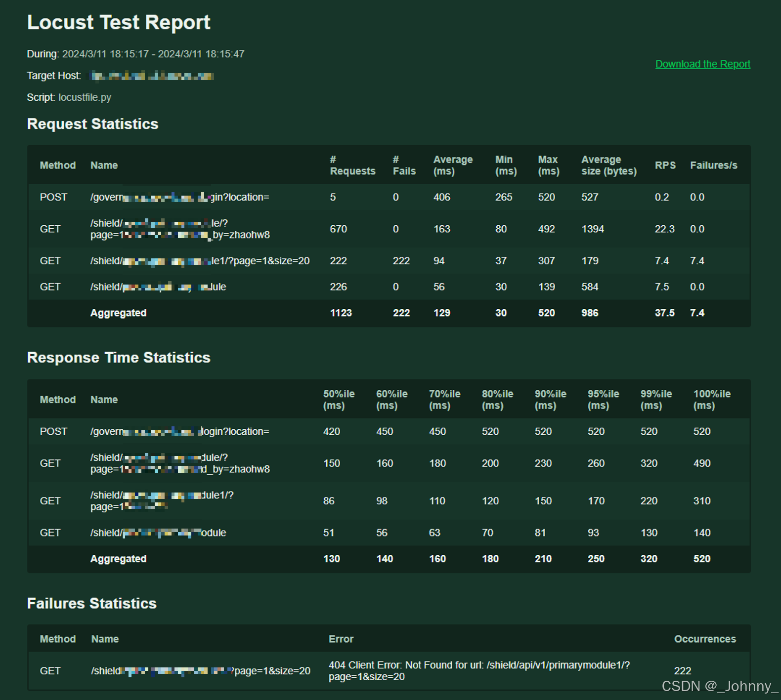Viewport: 781px width, 700px height.
Task: Click aggregated RPS value 37.5
Action: point(664,313)
